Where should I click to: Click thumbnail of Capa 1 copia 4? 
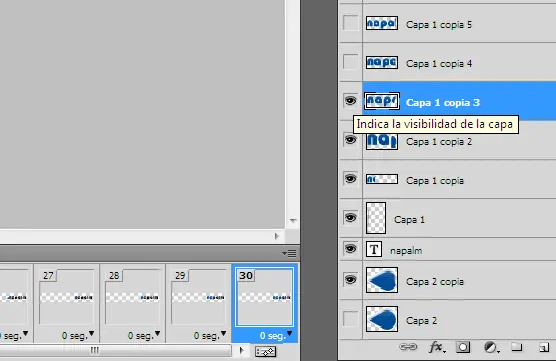point(382,62)
